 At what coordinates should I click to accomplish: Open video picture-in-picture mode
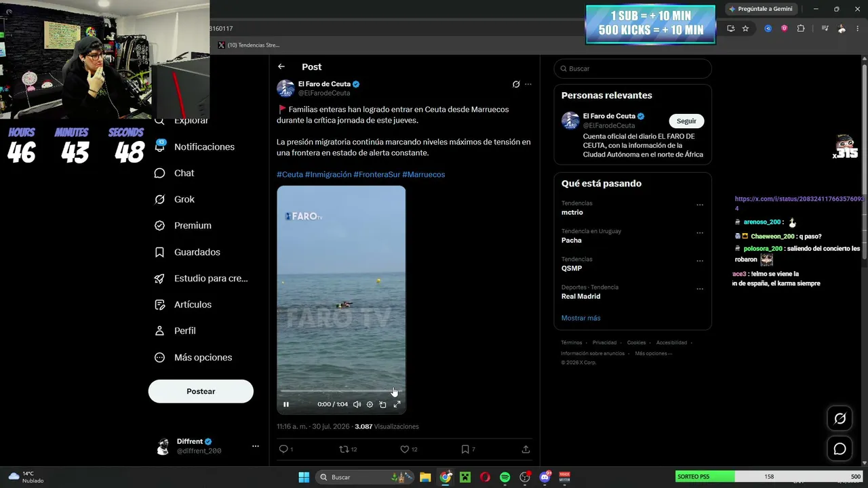[383, 405]
